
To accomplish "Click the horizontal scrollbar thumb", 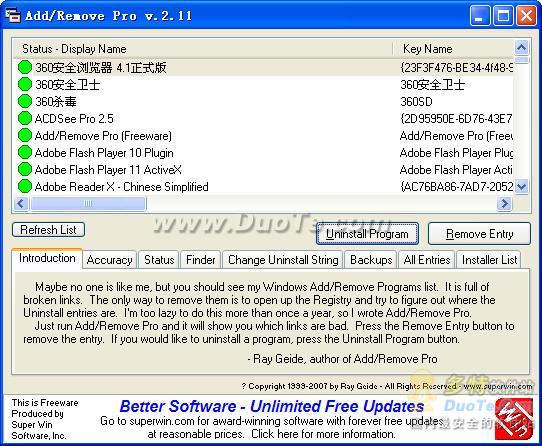I will tap(88, 203).
